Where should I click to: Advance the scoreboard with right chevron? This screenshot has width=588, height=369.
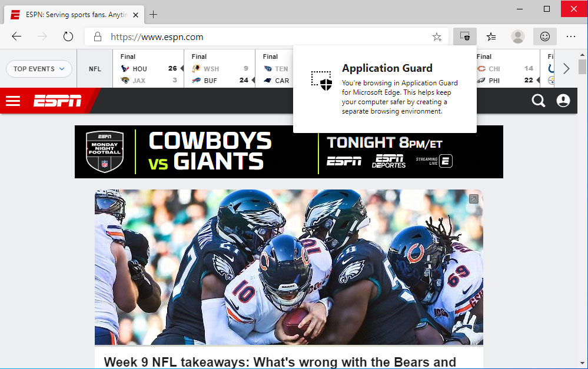[x=566, y=69]
